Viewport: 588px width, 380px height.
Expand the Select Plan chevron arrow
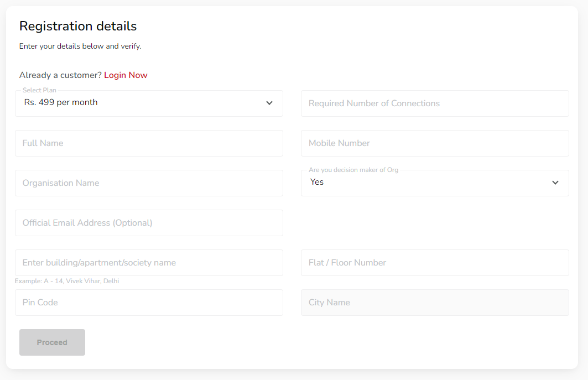(269, 103)
